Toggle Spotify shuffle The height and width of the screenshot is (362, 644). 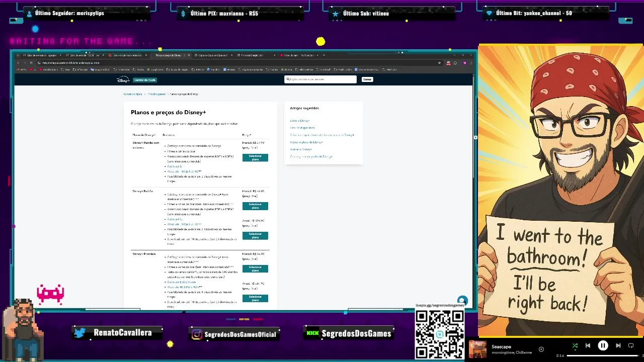pos(575,345)
